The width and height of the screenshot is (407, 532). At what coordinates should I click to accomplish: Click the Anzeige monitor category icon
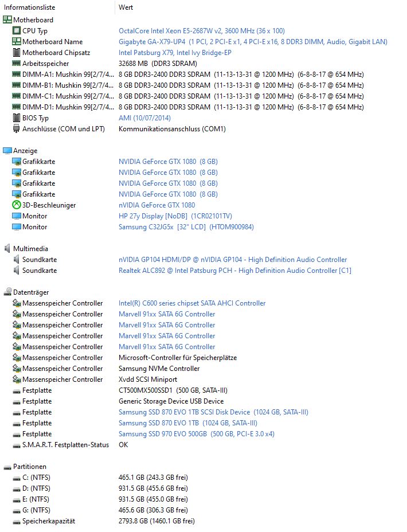[x=7, y=150]
